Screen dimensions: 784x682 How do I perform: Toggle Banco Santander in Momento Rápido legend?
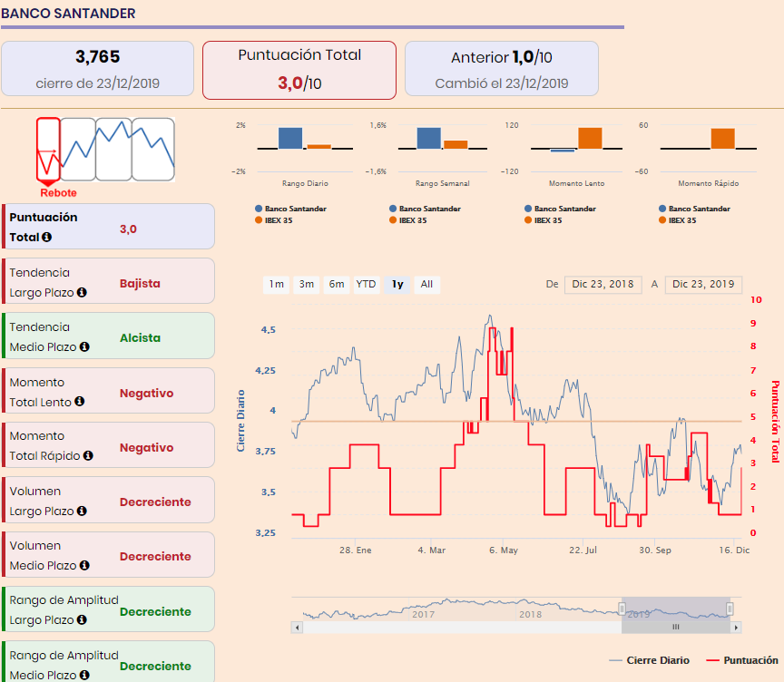click(x=694, y=209)
